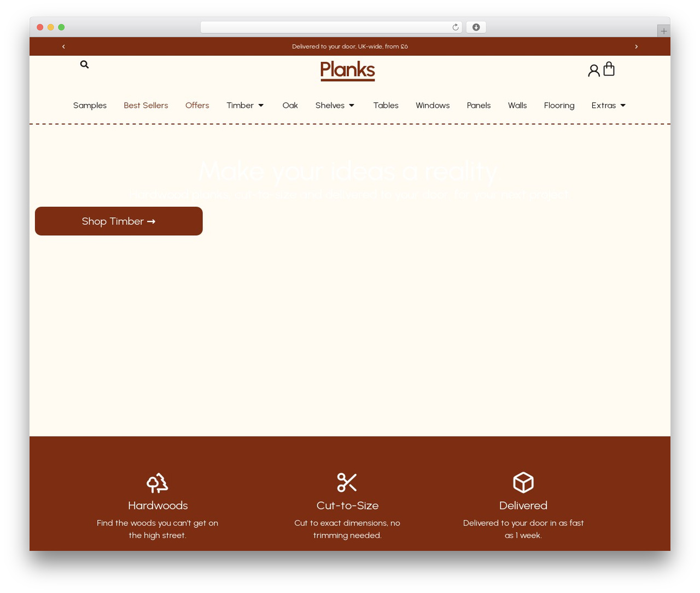Viewport: 700px width, 593px height.
Task: Open the browser downloads button
Action: [476, 27]
